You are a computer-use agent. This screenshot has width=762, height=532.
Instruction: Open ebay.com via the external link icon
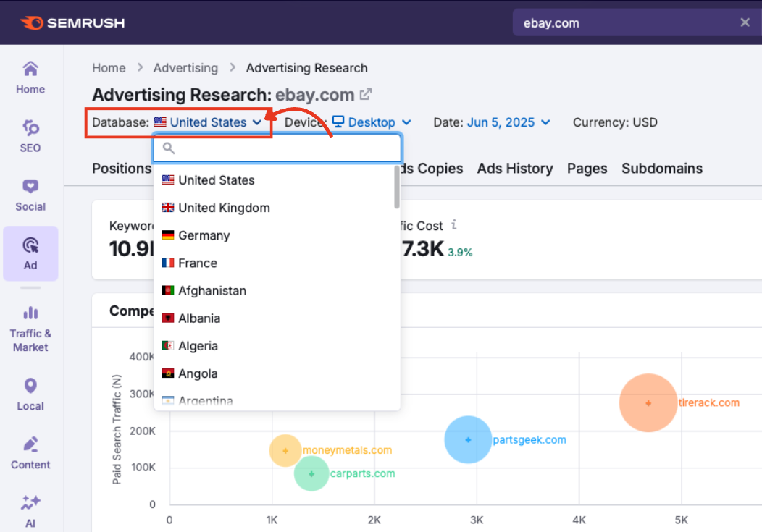364,93
